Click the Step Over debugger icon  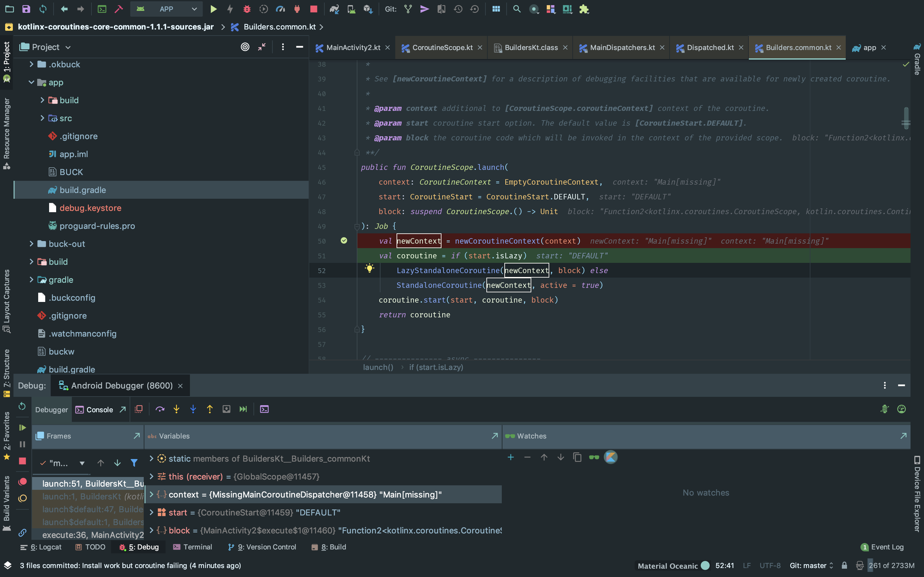(159, 409)
